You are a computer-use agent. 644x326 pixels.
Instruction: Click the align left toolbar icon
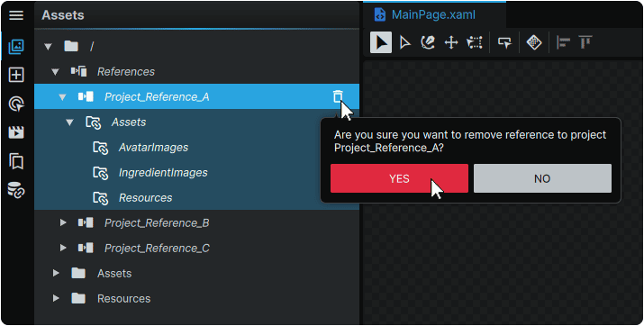[563, 42]
